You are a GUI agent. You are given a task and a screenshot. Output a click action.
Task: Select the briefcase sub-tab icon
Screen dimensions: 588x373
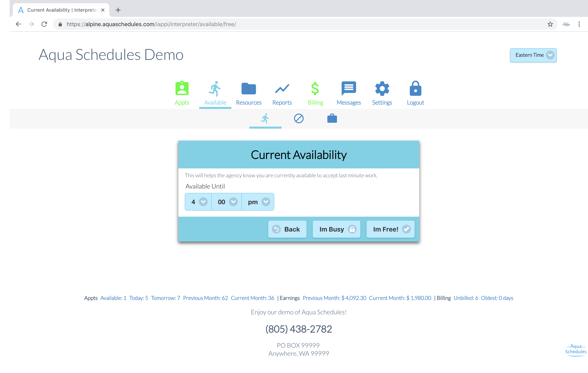tap(332, 118)
